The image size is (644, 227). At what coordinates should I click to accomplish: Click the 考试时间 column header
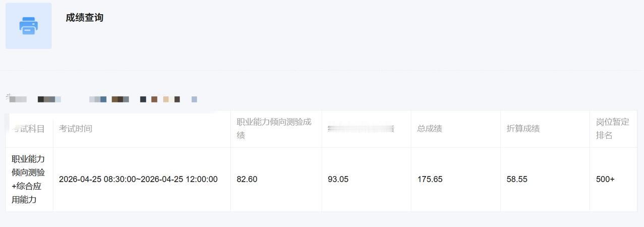[x=76, y=129]
